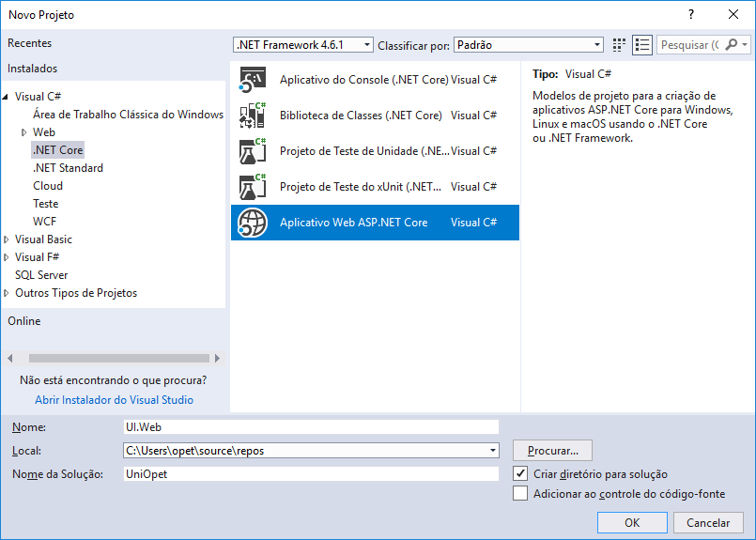Select Aplicativo Web ASP.NET Core text
This screenshot has height=540, width=756.
pos(353,223)
